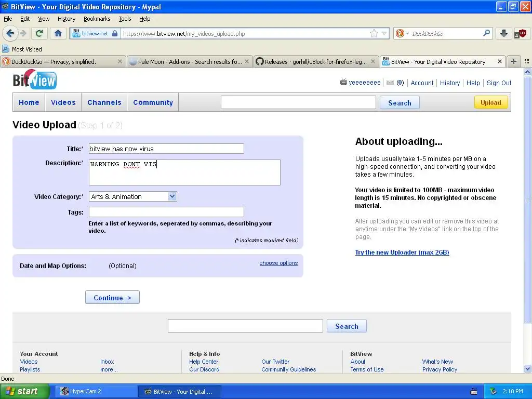The height and width of the screenshot is (399, 532).
Task: Go to the Community navigation tab
Action: [x=153, y=102]
